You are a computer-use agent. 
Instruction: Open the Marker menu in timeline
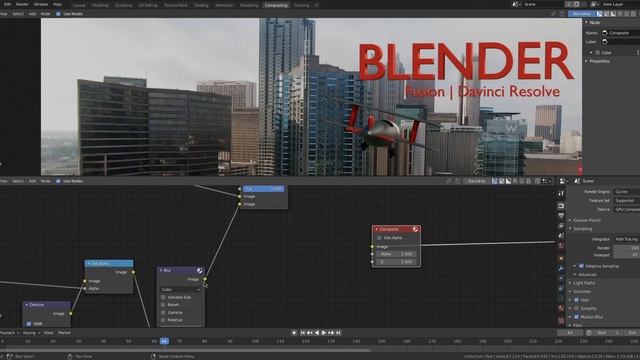tap(64, 333)
